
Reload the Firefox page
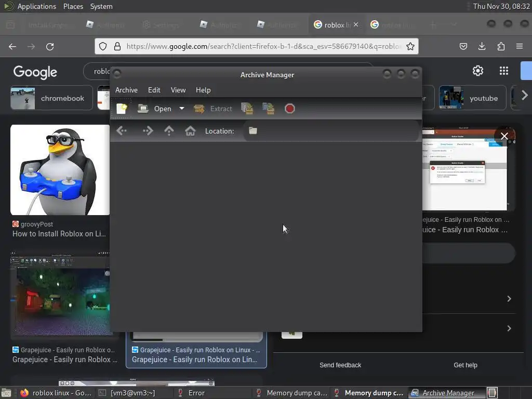pyautogui.click(x=50, y=46)
